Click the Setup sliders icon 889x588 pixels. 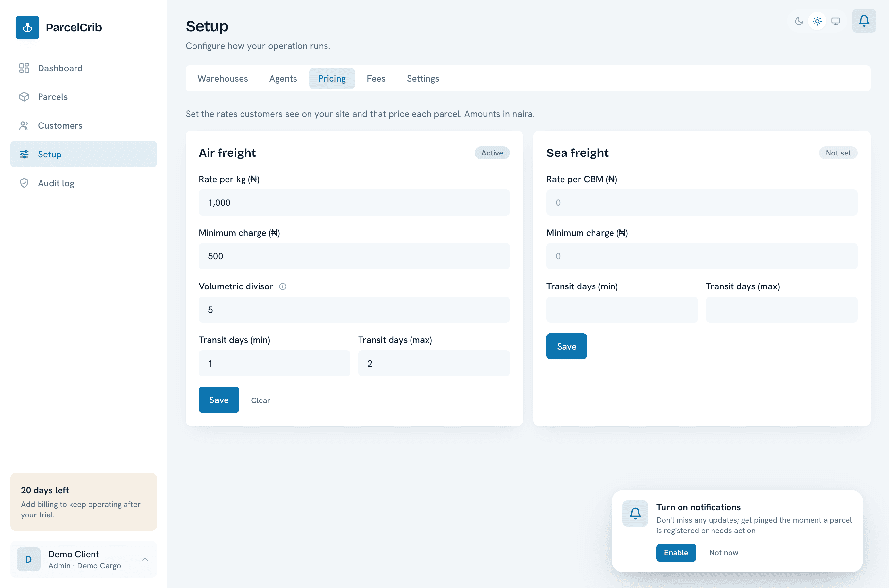coord(24,154)
